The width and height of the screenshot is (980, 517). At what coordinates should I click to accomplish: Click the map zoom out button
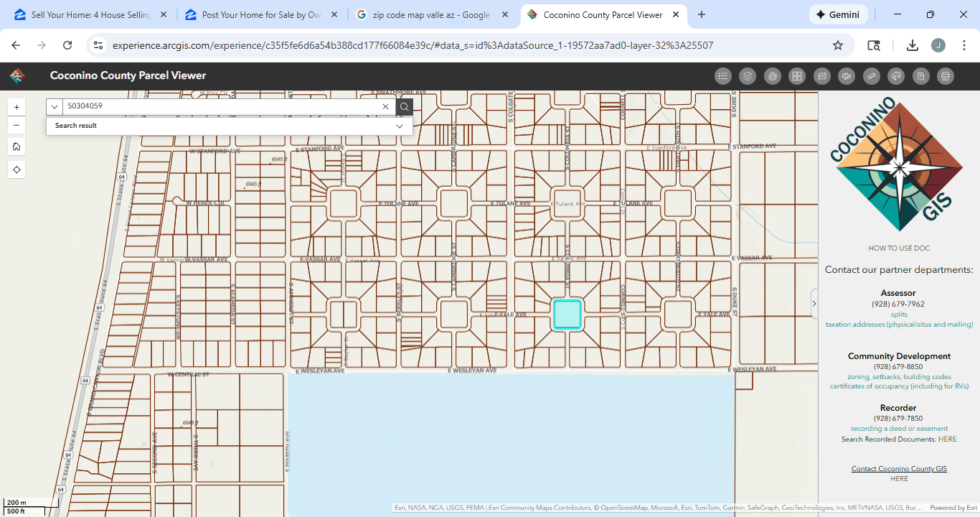pos(17,126)
